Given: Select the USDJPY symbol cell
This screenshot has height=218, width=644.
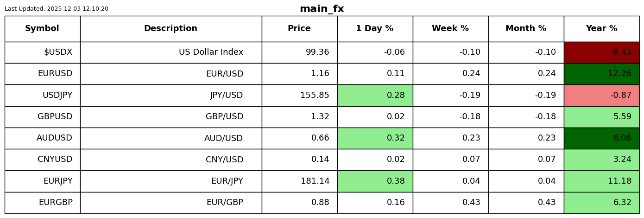Looking at the screenshot, I should coord(42,96).
